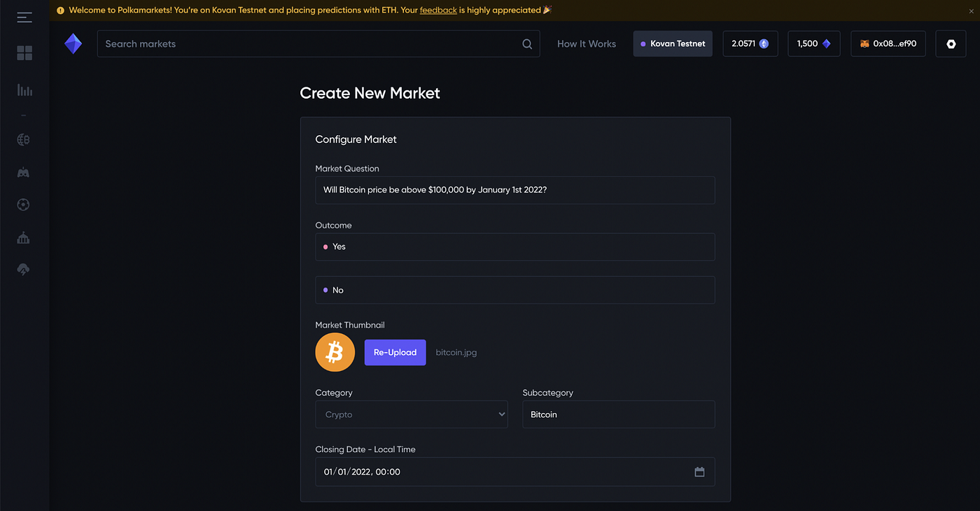
Task: Open the hamburger menu in sidebar
Action: click(24, 17)
